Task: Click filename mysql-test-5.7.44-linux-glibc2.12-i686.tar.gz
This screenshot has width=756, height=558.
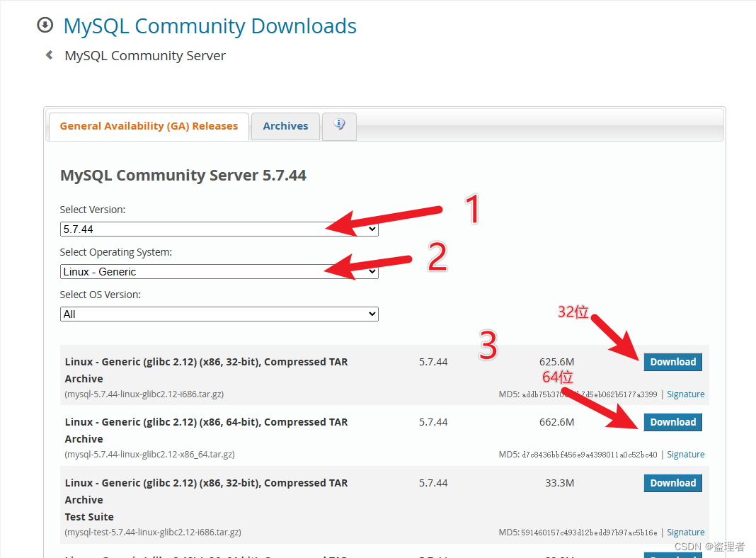Action: point(153,532)
